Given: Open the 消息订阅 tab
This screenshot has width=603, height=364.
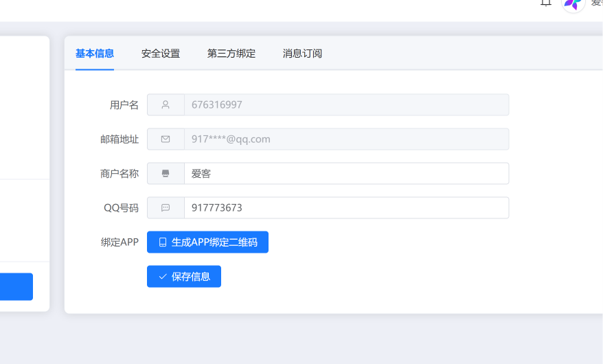Looking at the screenshot, I should click(x=302, y=54).
